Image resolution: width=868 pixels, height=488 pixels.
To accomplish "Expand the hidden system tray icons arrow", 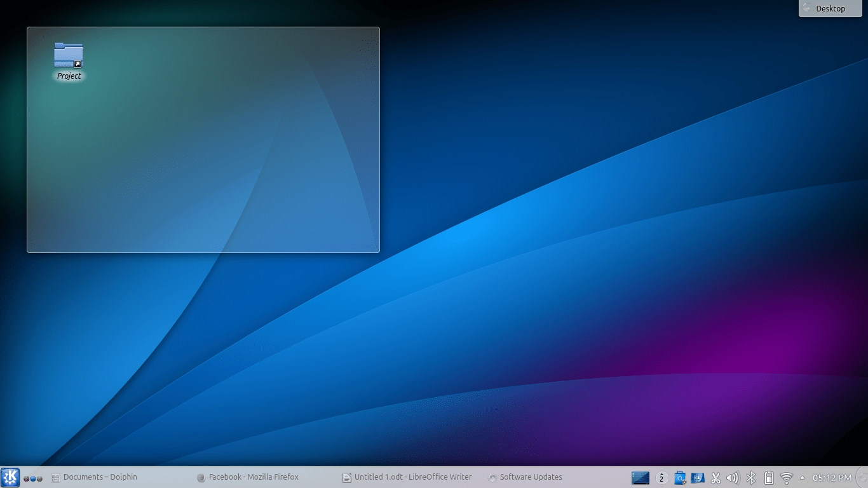I will click(802, 478).
